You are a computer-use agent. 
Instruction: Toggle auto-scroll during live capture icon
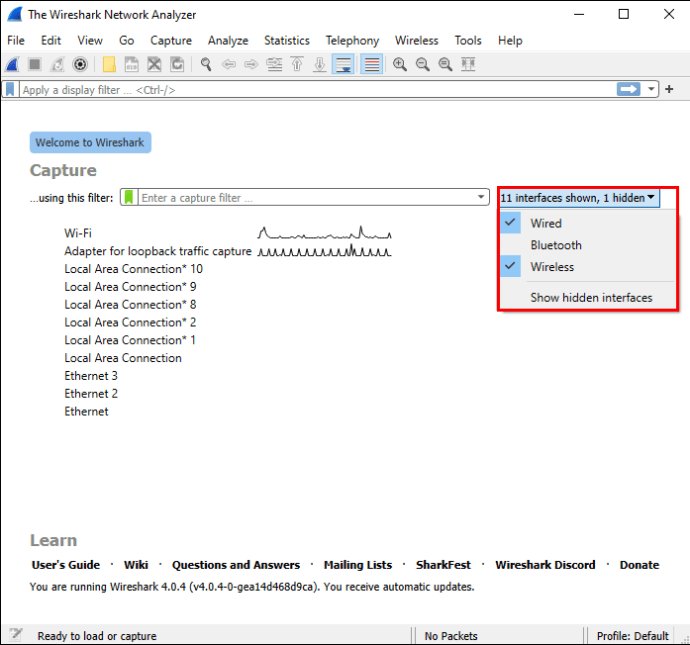tap(343, 64)
